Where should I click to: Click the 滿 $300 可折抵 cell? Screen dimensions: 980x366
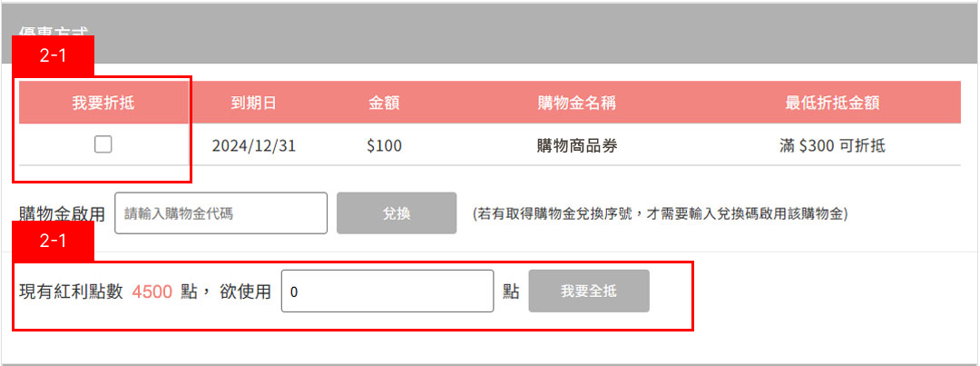[832, 145]
